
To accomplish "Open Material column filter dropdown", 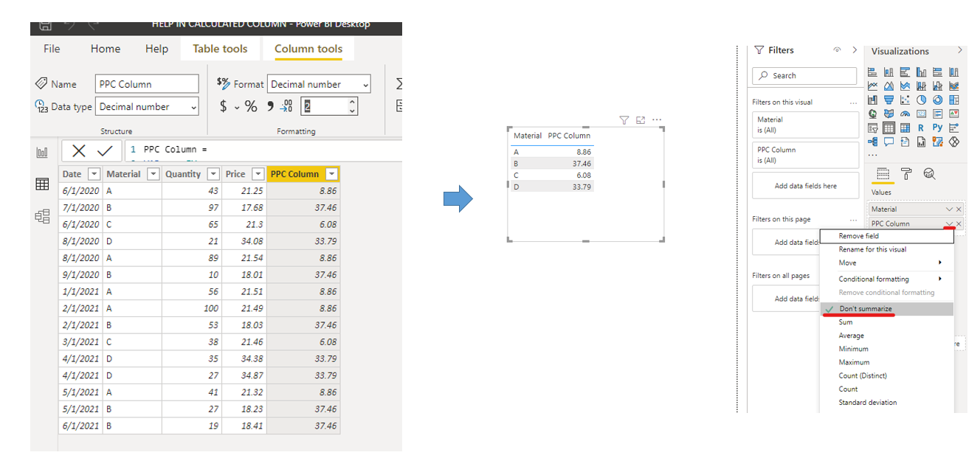I will pos(153,175).
